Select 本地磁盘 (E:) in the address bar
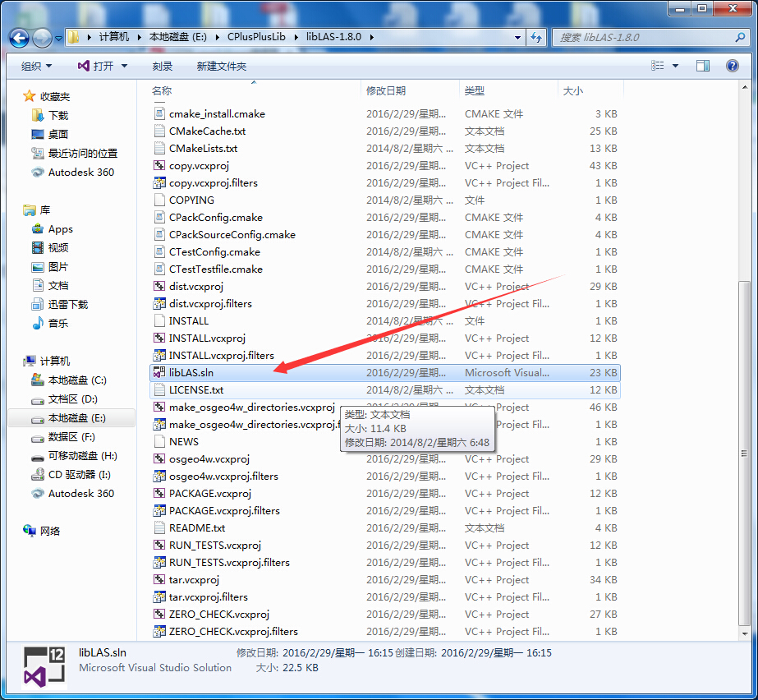The height and width of the screenshot is (700, 758). [x=178, y=37]
